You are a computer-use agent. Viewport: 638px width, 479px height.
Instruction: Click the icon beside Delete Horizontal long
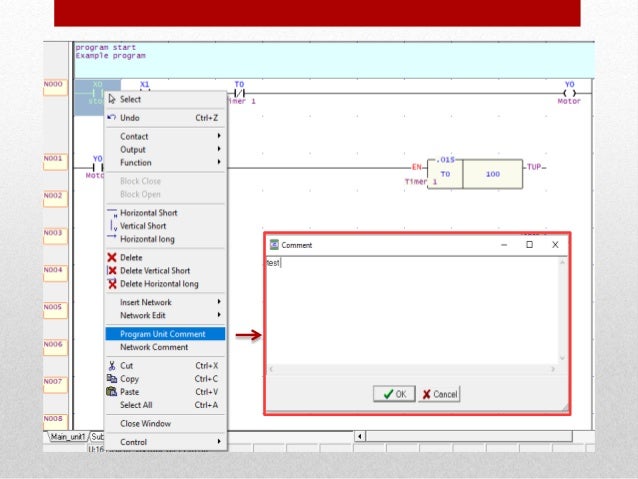[x=112, y=284]
